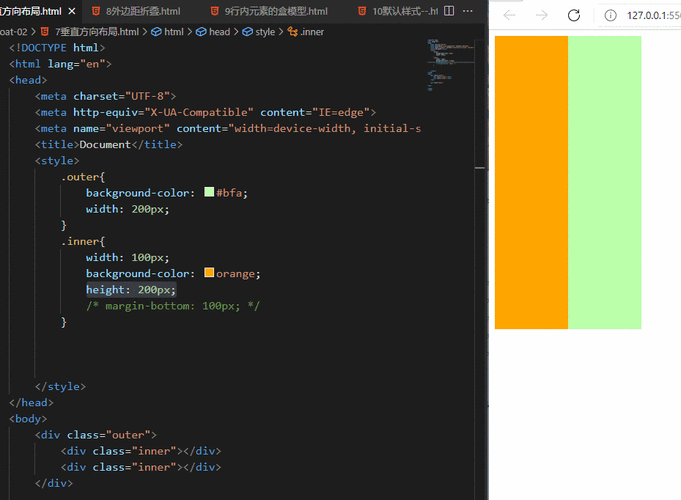Screen dimensions: 681x500
Task: Click the commented margin-bottom line
Action: (173, 306)
